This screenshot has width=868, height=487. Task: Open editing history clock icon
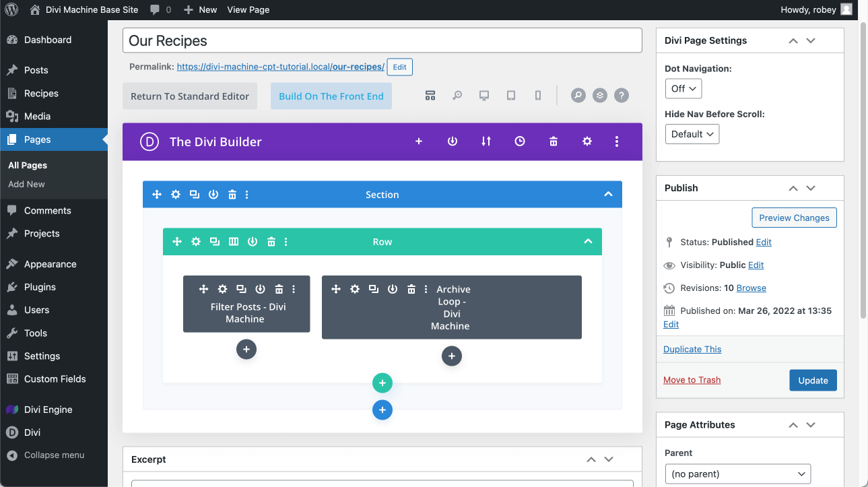520,141
